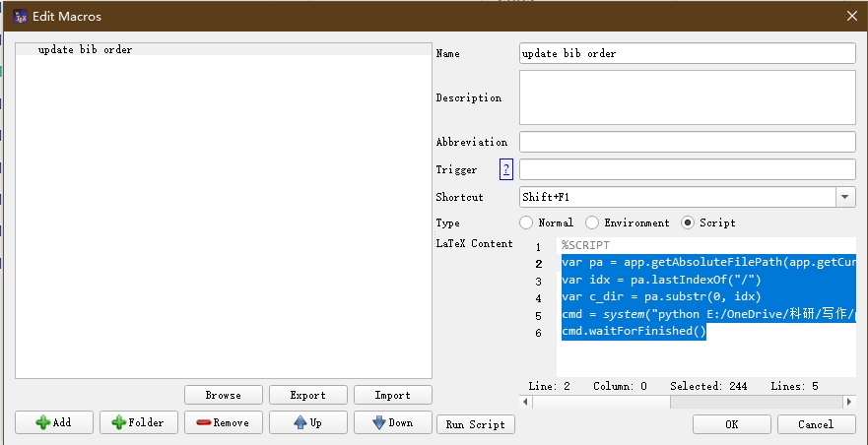
Task: Click the 'Selected: 244' status text
Action: tap(708, 386)
